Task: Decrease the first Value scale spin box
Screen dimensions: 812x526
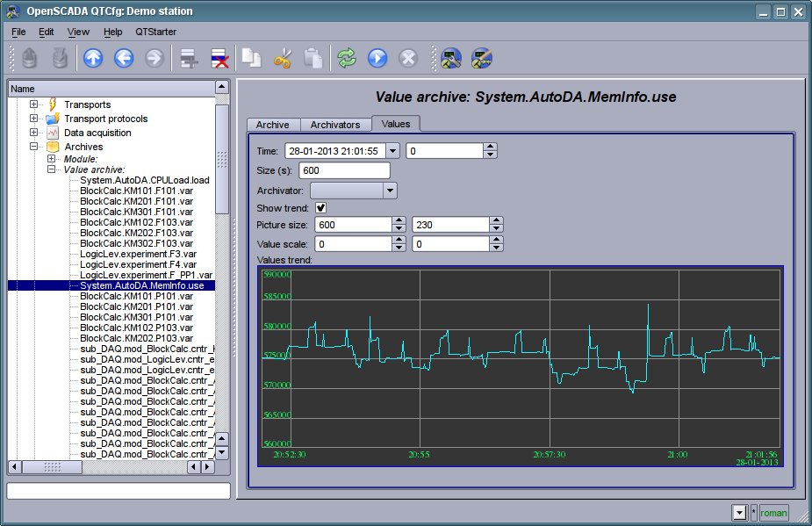Action: point(399,248)
